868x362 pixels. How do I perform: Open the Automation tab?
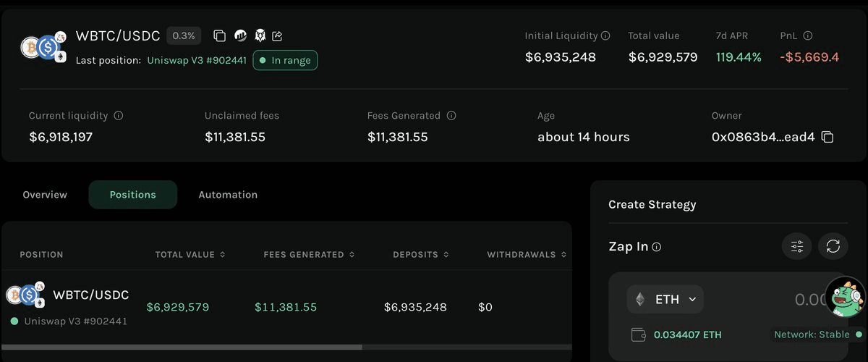click(228, 195)
